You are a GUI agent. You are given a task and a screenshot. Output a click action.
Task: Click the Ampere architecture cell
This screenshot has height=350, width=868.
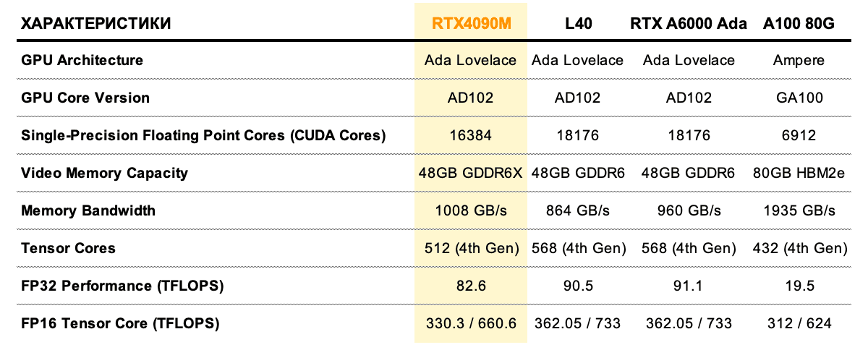(x=799, y=60)
